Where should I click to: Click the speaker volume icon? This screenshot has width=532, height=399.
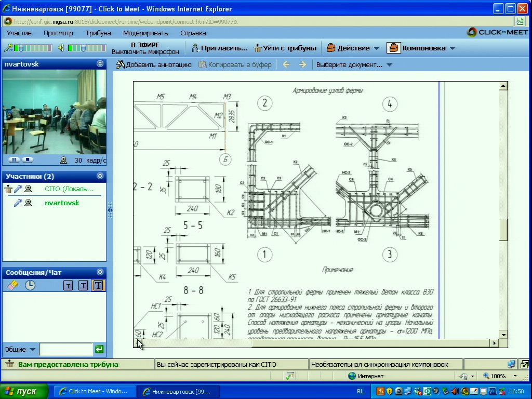point(61,48)
